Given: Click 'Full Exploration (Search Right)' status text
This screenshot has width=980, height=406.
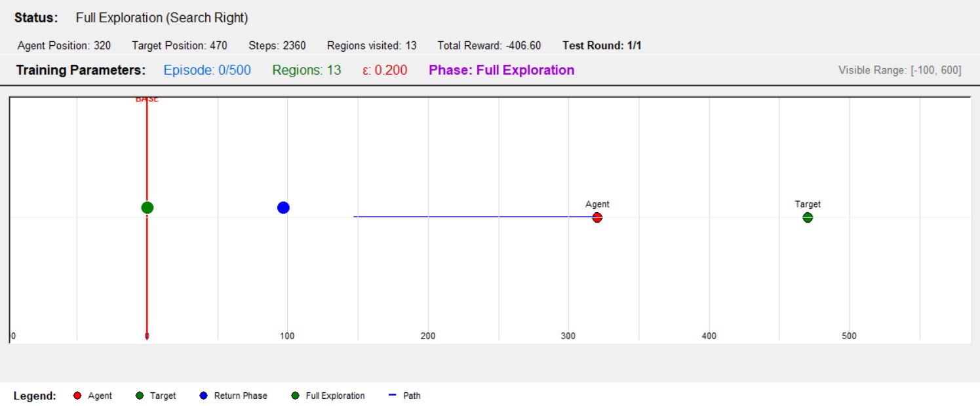Looking at the screenshot, I should pyautogui.click(x=162, y=18).
